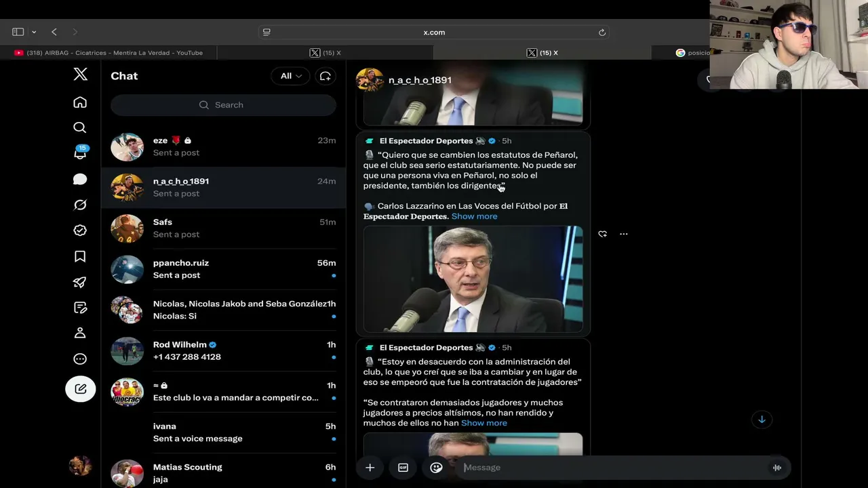
Task: Open the Profile person icon
Action: 80,333
